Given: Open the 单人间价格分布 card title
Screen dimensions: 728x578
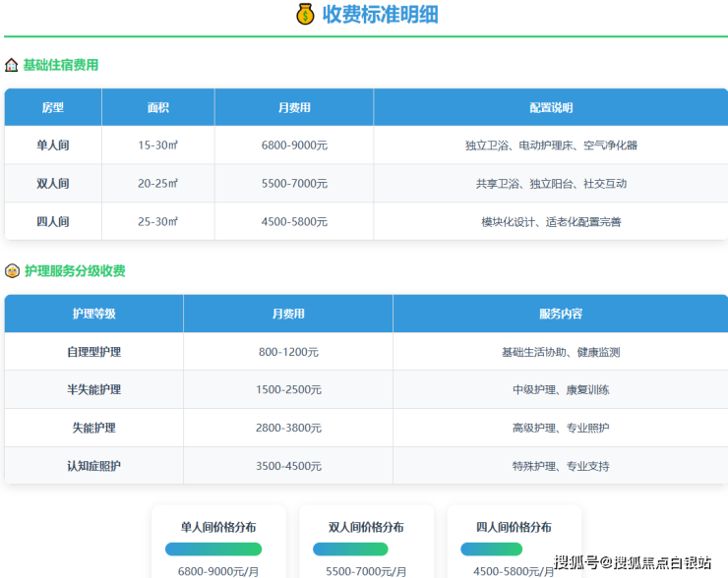Looking at the screenshot, I should [x=218, y=527].
